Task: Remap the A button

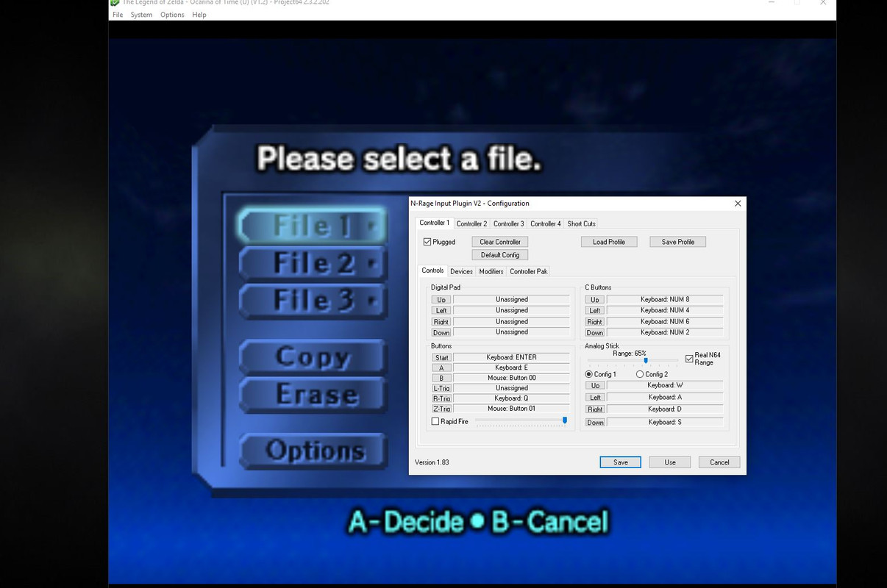Action: tap(441, 368)
